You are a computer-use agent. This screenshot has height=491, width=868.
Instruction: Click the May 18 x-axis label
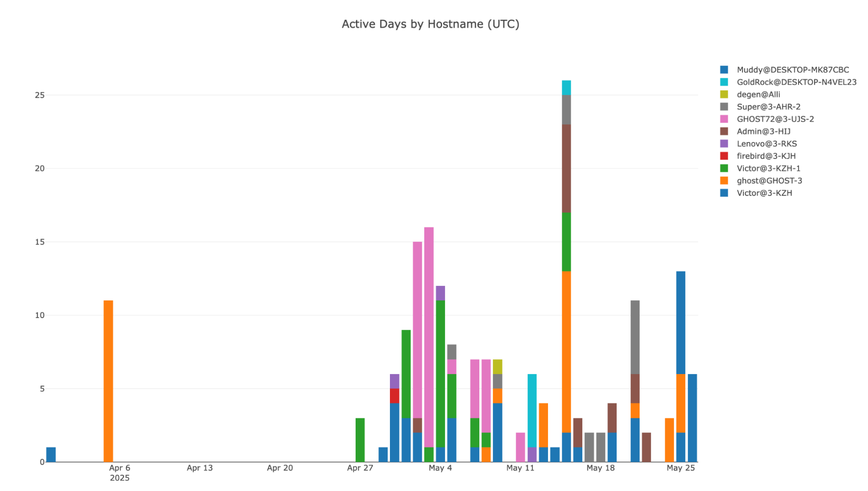(600, 468)
